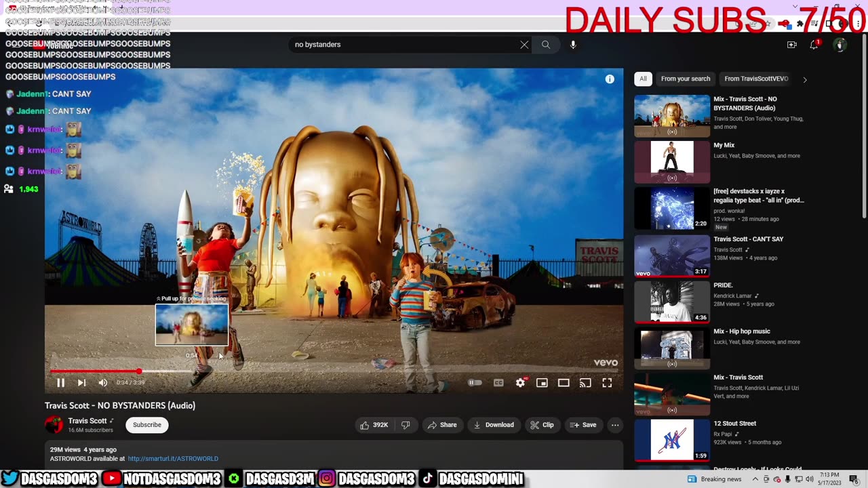The height and width of the screenshot is (488, 868).
Task: Open Breaking news taskbar widget
Action: pos(715,479)
